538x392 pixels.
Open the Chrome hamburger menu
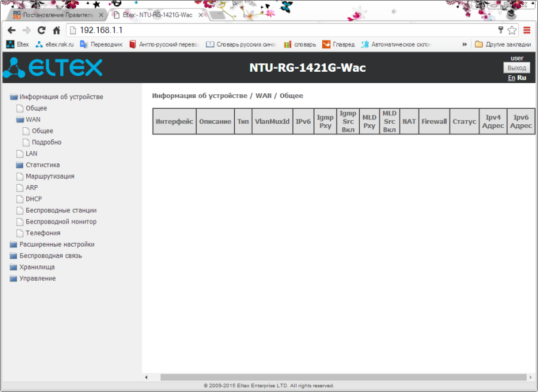pos(527,30)
